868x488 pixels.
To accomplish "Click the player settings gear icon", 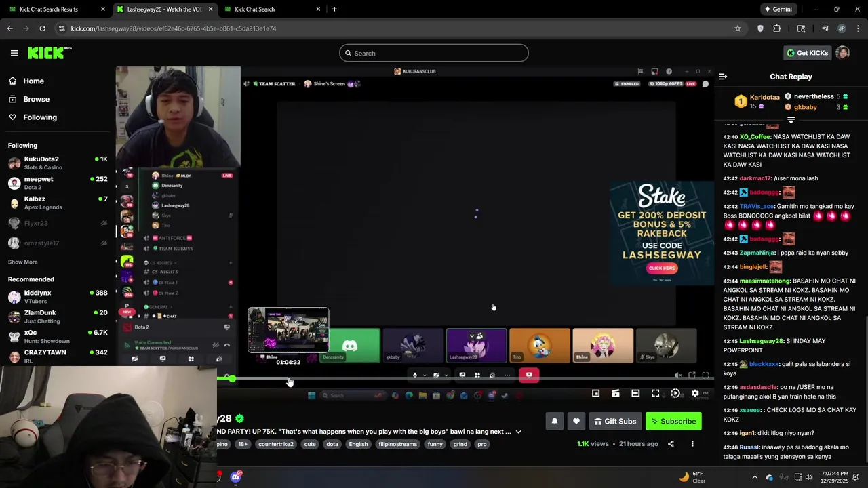I will point(695,393).
